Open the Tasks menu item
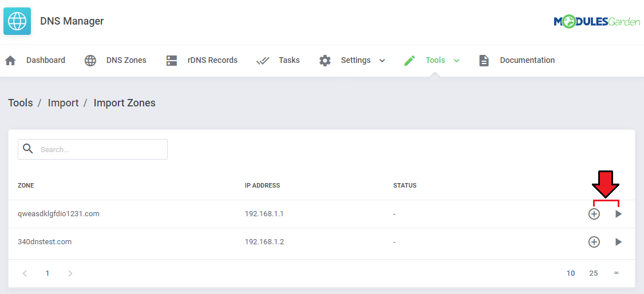The height and width of the screenshot is (294, 644). tap(289, 61)
